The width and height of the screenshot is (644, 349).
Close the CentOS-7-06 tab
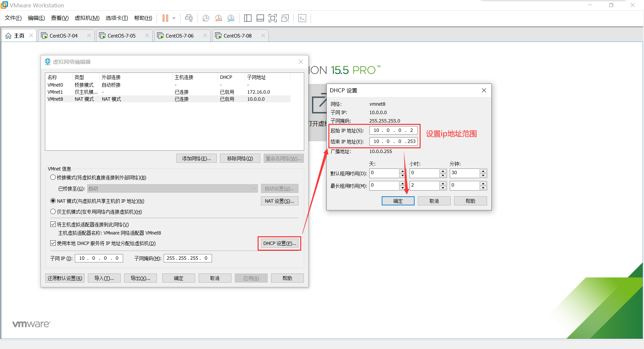click(205, 36)
